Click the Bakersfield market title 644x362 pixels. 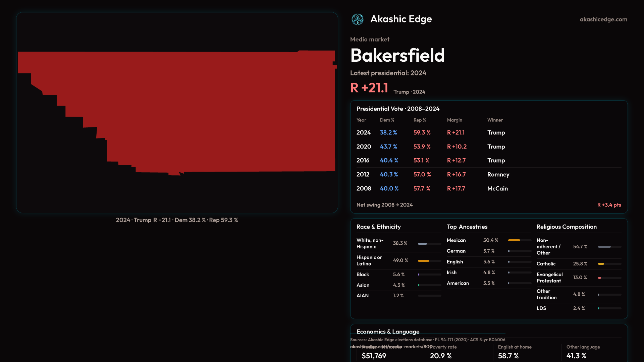coord(397,55)
